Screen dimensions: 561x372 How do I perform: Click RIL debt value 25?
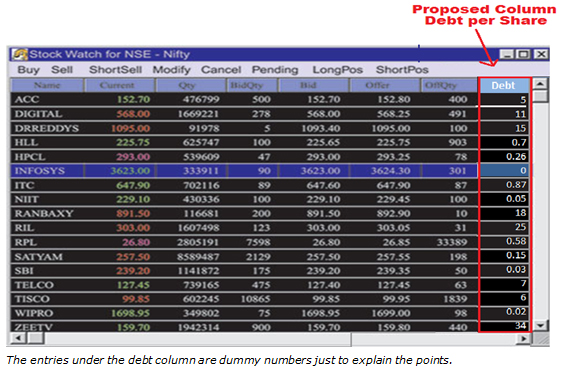point(521,227)
